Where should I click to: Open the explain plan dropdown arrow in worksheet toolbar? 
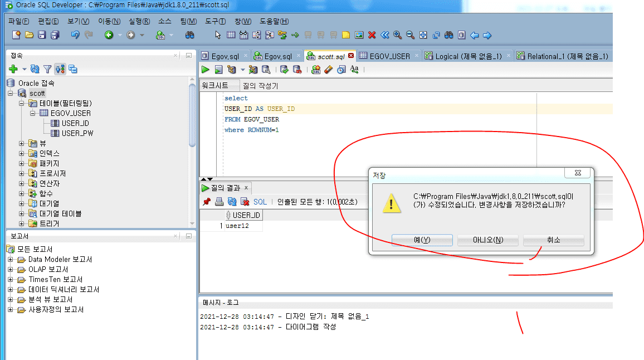243,70
